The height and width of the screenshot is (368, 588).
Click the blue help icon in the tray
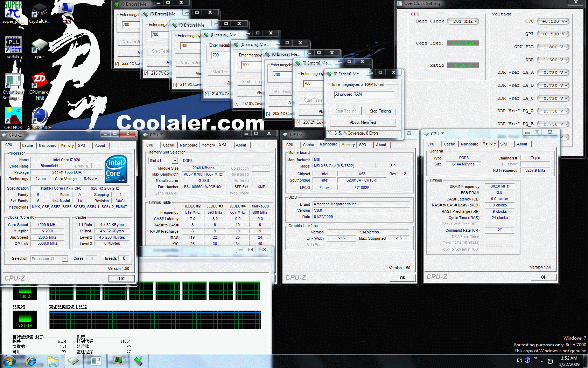click(527, 360)
